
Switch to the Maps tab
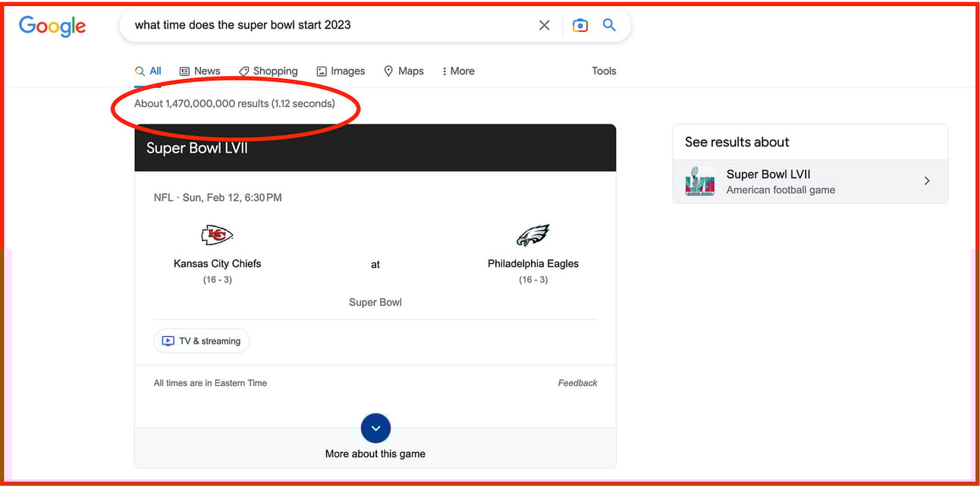(x=404, y=71)
